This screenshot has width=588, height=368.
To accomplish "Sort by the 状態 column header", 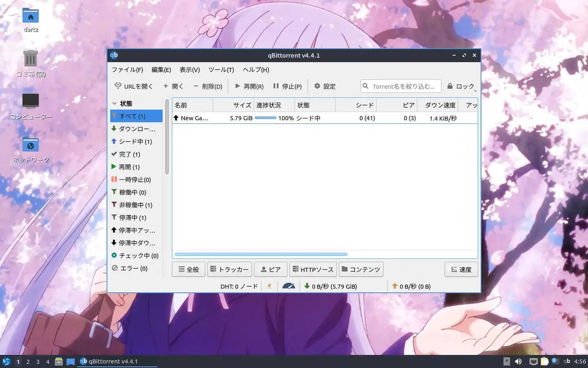I will pyautogui.click(x=315, y=105).
